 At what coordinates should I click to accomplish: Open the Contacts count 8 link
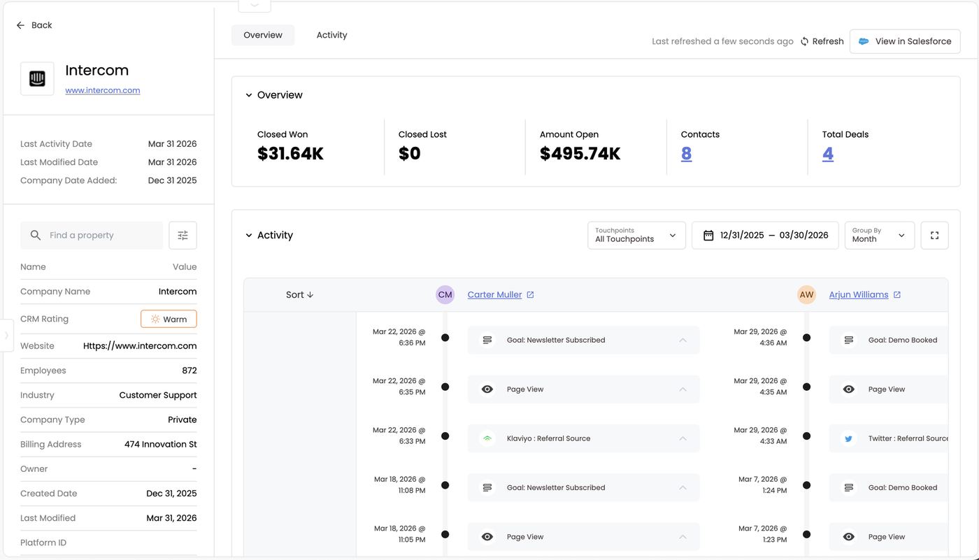tap(686, 154)
